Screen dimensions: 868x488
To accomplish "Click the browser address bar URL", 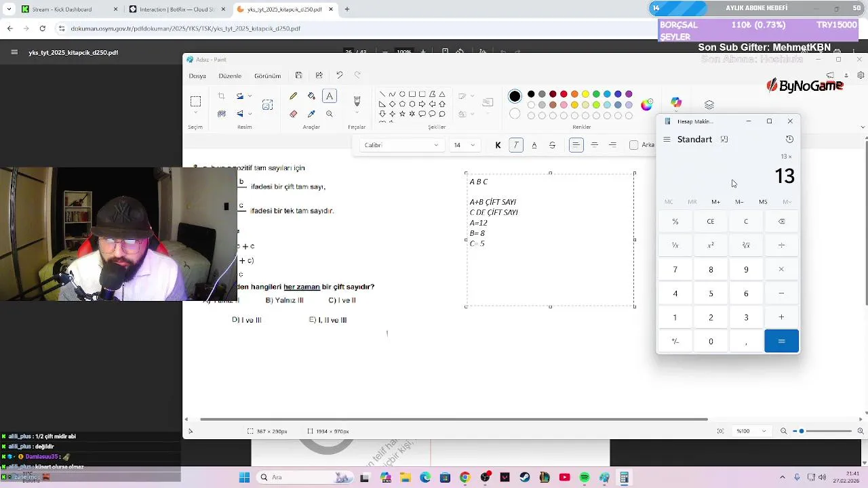I will tap(186, 28).
